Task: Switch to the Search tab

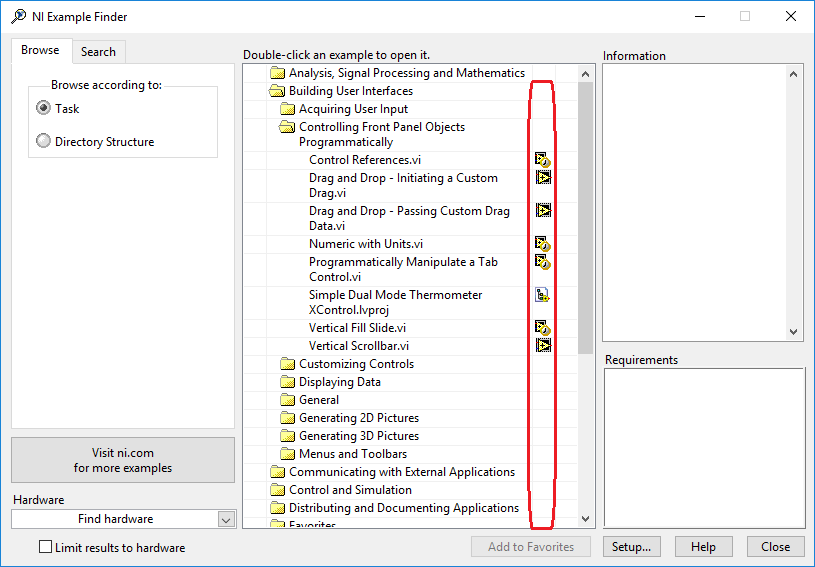Action: (x=98, y=52)
